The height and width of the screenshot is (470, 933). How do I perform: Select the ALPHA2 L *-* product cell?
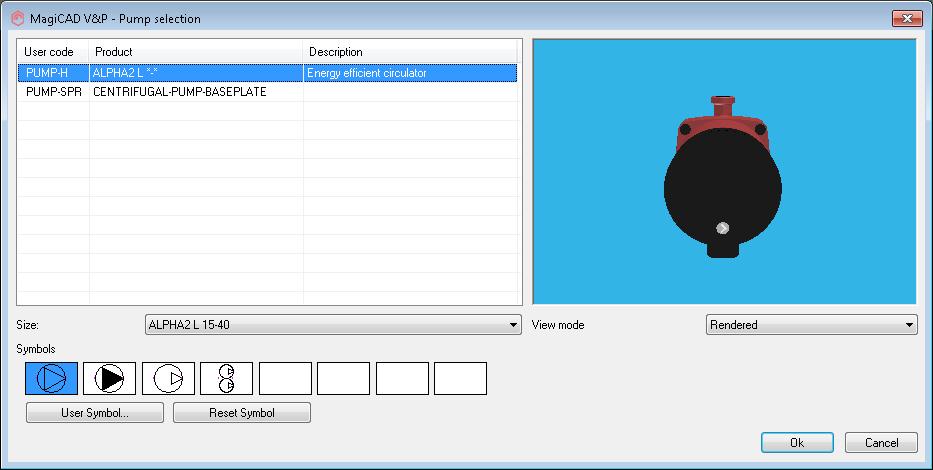[x=196, y=73]
